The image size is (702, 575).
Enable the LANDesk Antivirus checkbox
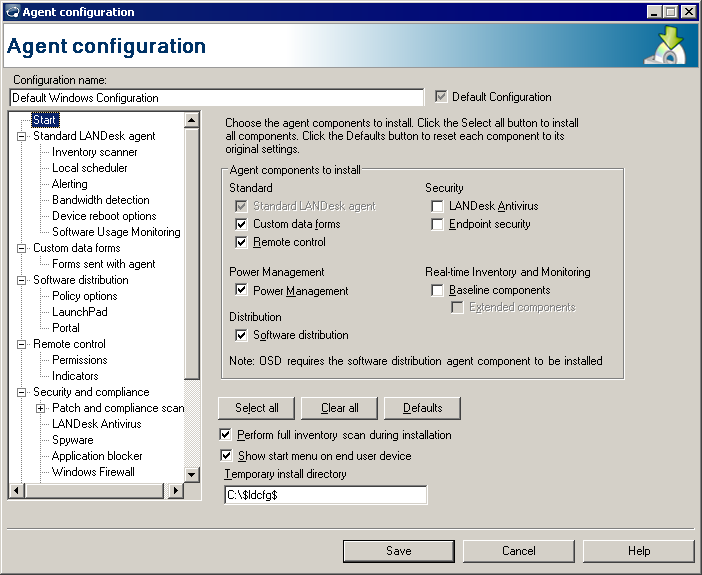tap(438, 206)
